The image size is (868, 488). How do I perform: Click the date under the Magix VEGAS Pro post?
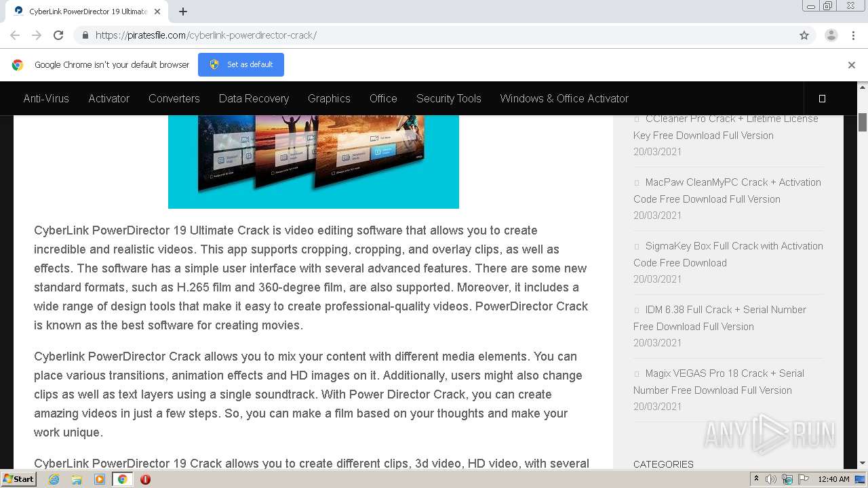pos(657,407)
